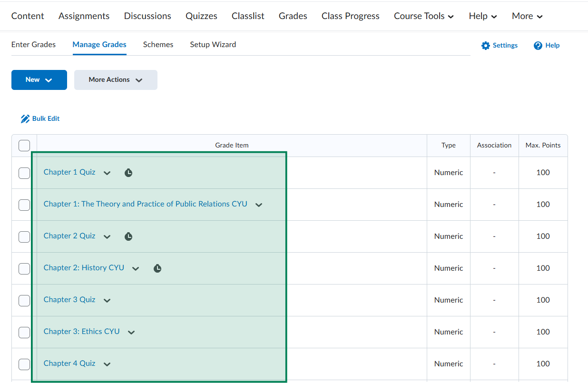Click the clock icon beside Chapter 2 Quiz
This screenshot has height=383, width=588.
pyautogui.click(x=128, y=236)
